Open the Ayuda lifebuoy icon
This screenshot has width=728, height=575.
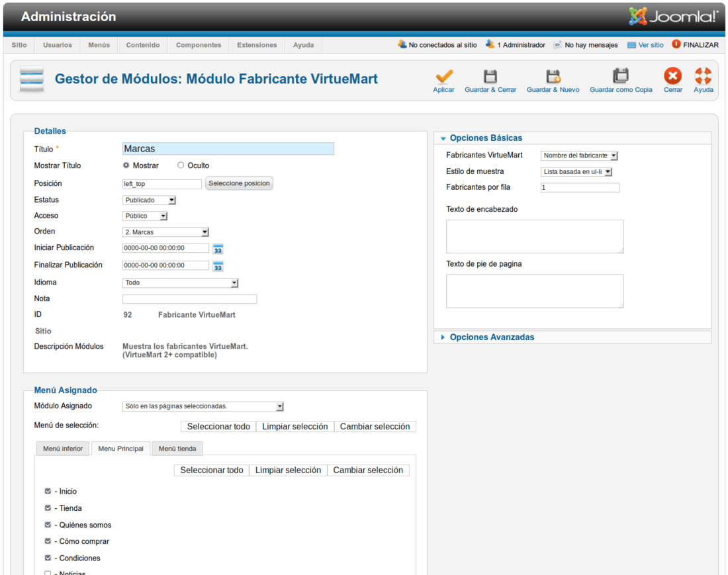pyautogui.click(x=704, y=75)
